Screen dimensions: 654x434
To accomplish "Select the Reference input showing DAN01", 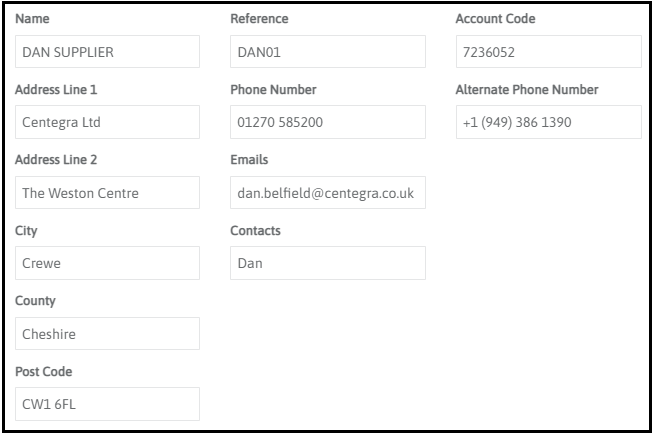I will click(x=327, y=52).
